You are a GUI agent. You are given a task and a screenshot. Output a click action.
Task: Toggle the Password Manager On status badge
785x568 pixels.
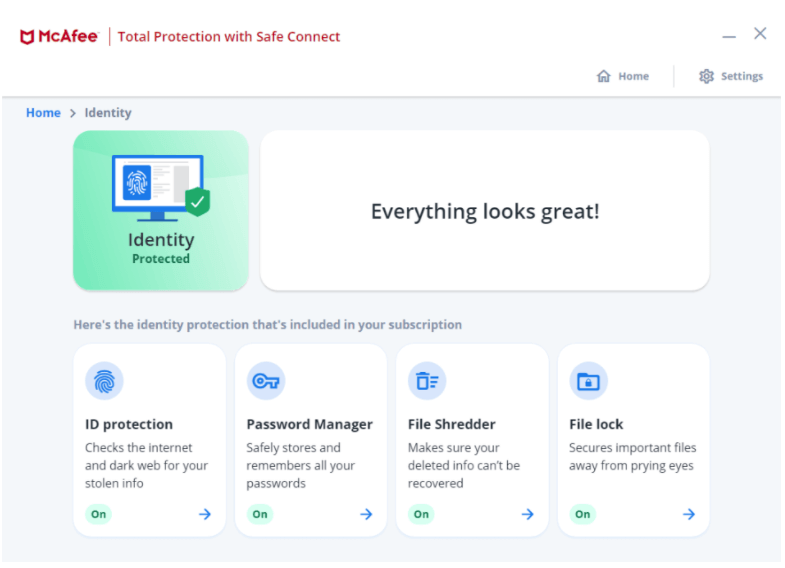point(260,514)
